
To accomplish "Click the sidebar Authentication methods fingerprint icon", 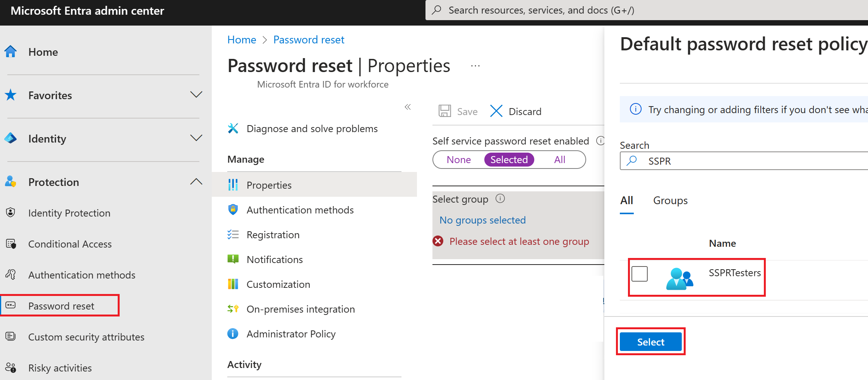I will 11,275.
